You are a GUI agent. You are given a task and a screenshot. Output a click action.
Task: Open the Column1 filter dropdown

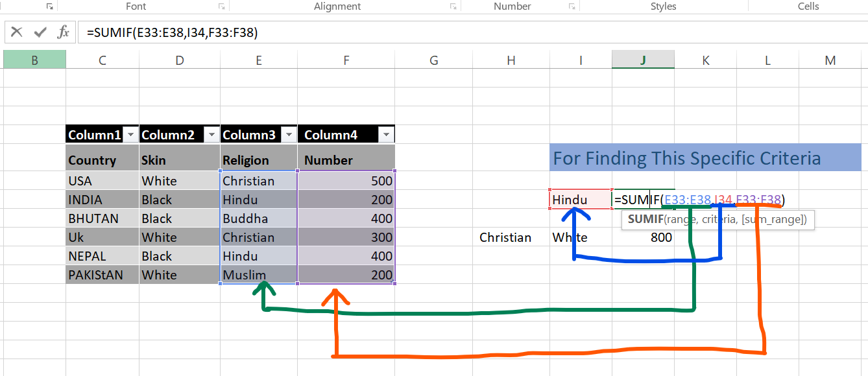(130, 134)
